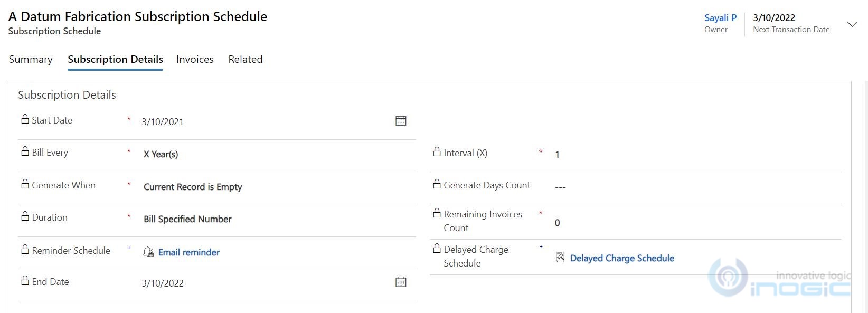Open the Start Date calendar picker
The height and width of the screenshot is (313, 868).
[401, 121]
